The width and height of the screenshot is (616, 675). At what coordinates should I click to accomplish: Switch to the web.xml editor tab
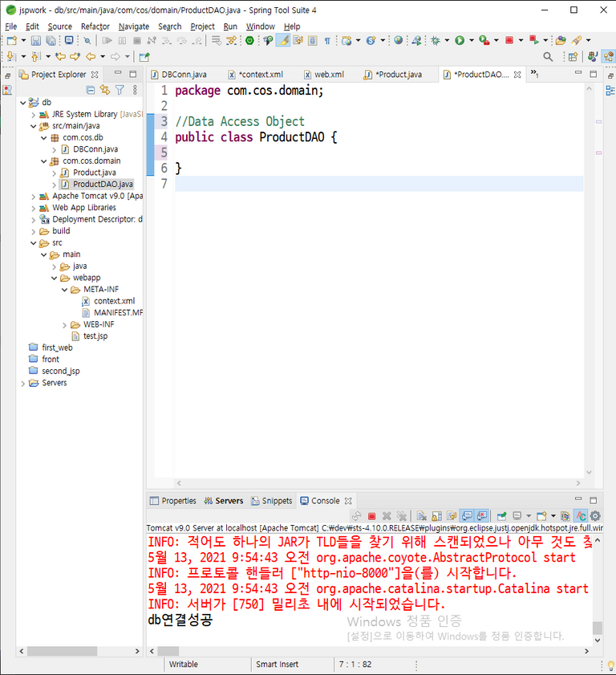point(324,75)
